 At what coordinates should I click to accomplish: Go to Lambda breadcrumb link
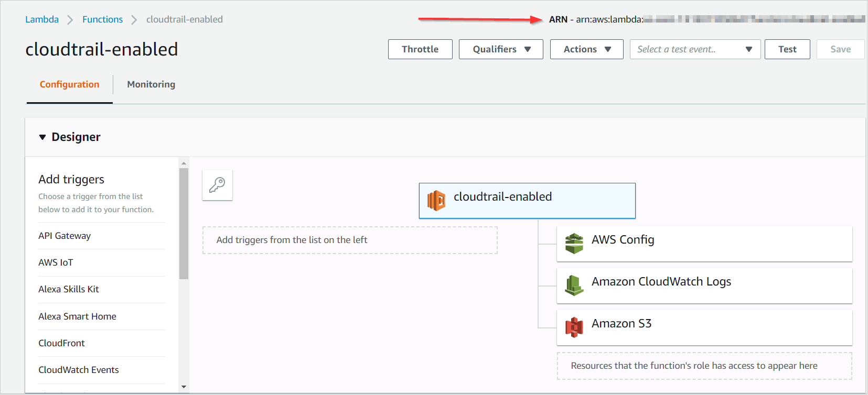tap(42, 19)
